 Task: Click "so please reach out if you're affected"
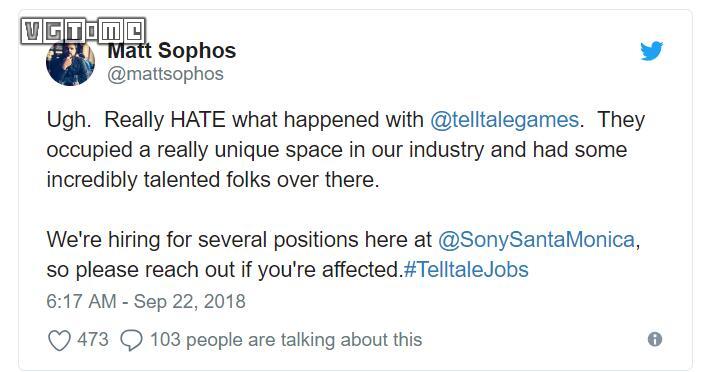coord(224,270)
